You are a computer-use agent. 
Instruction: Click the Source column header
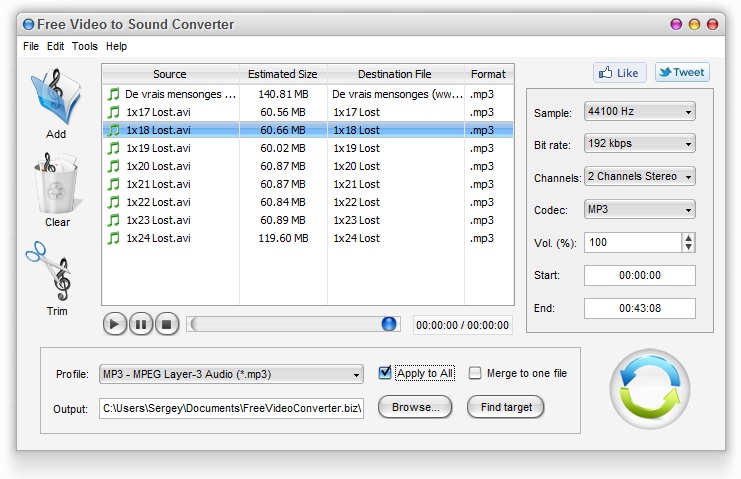pyautogui.click(x=171, y=74)
